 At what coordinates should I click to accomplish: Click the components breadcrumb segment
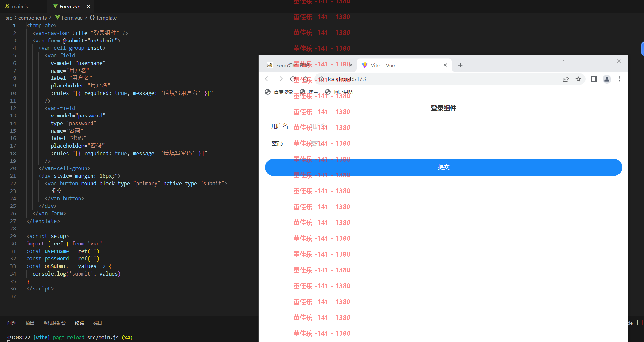[32, 18]
